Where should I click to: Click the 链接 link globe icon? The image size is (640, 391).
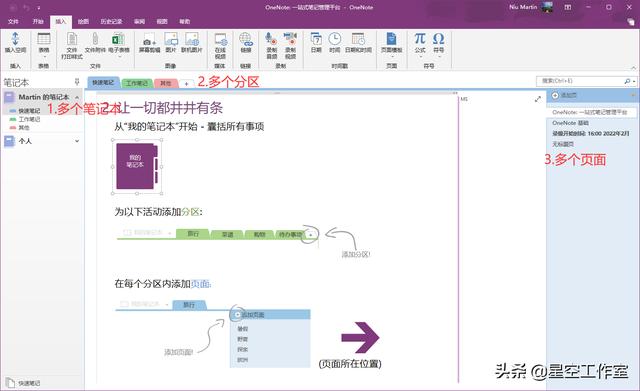point(246,39)
